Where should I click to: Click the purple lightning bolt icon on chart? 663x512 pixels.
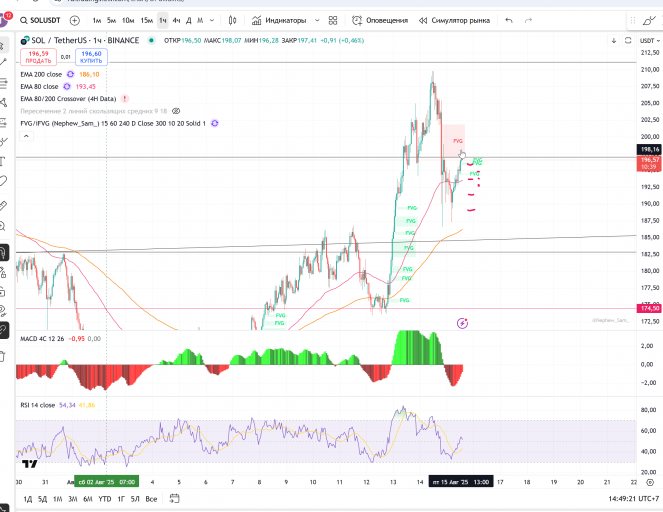coord(463,323)
